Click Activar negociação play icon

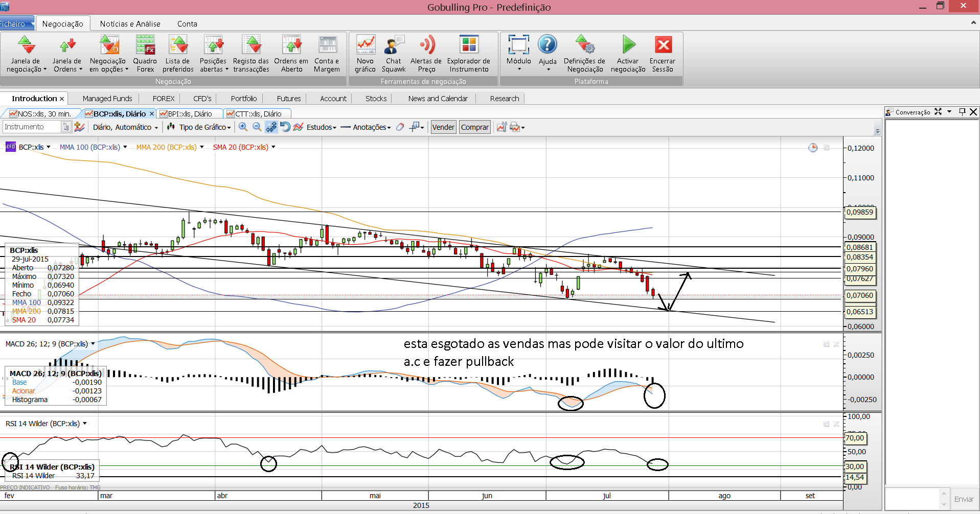click(629, 45)
